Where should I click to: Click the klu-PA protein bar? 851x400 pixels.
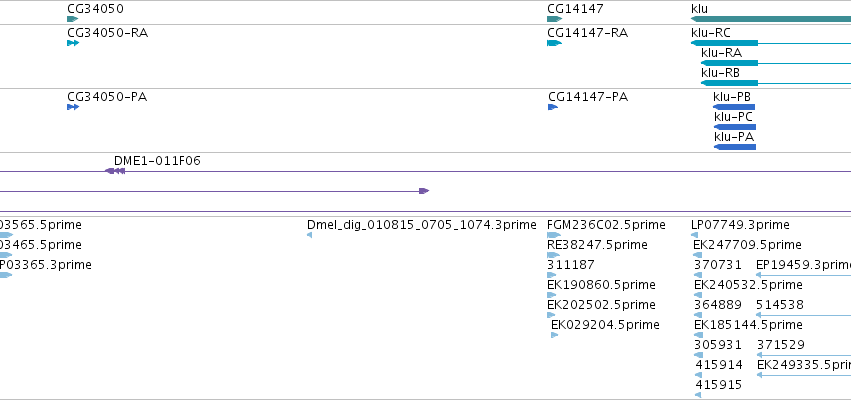coord(735,147)
